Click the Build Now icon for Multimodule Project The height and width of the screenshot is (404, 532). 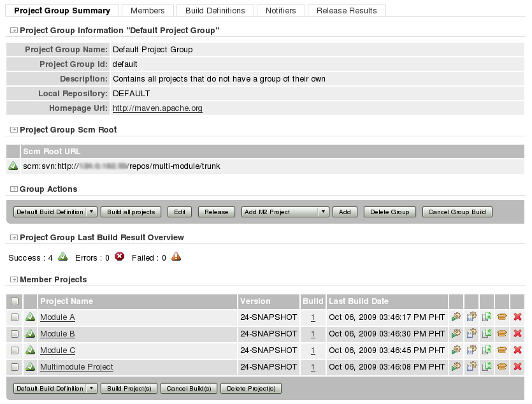click(x=456, y=366)
